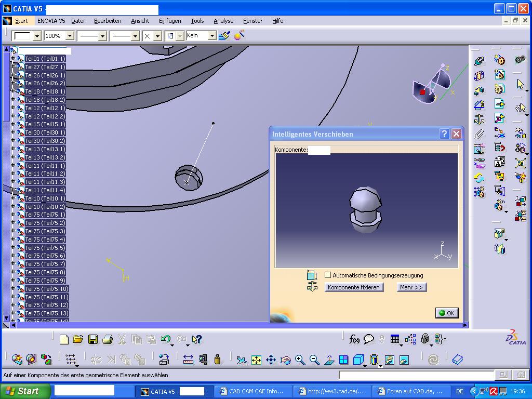532x399 pixels.
Task: Click the dialog's help question mark button
Action: pyautogui.click(x=444, y=134)
